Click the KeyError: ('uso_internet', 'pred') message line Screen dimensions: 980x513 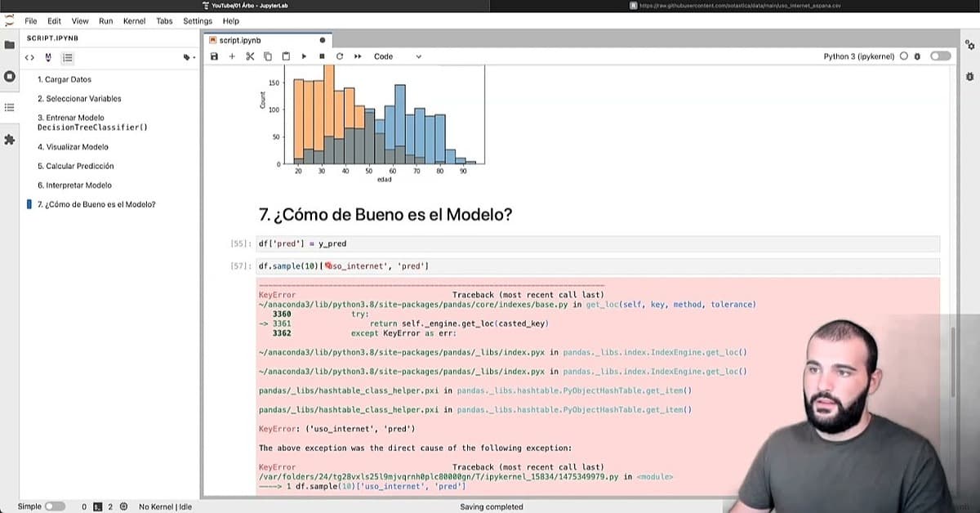(337, 429)
